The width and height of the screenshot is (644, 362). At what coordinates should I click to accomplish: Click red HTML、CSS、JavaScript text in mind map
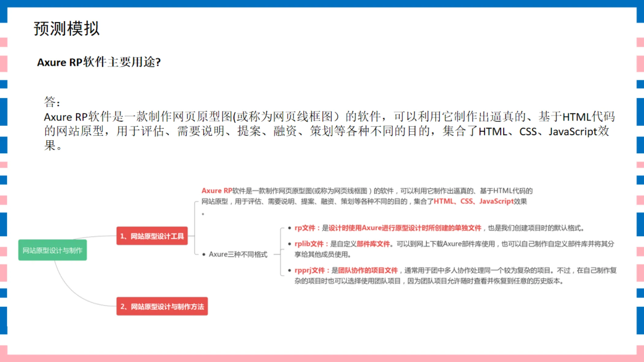point(474,201)
